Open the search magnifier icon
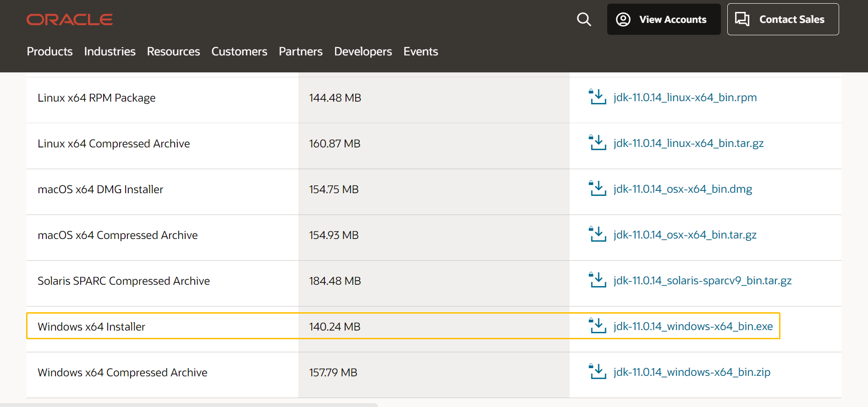The width and height of the screenshot is (868, 407). pyautogui.click(x=584, y=19)
